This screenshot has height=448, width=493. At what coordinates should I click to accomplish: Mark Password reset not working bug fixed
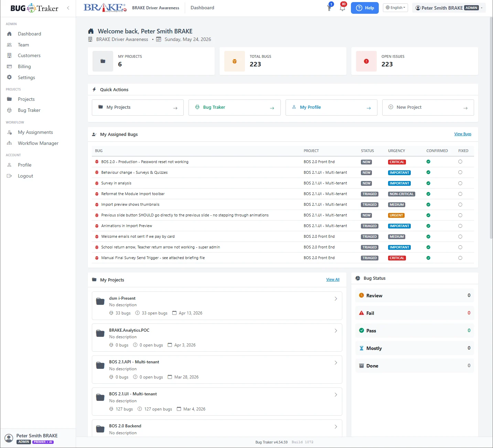[460, 162]
